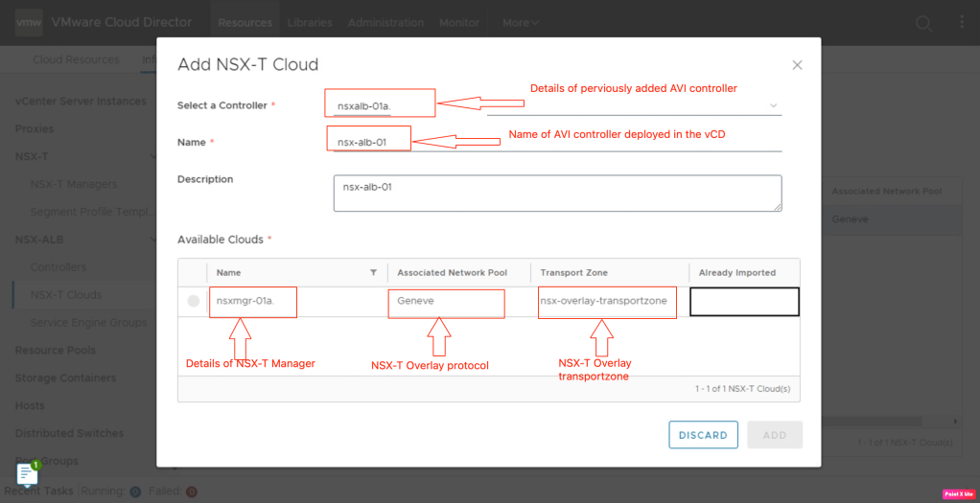The image size is (980, 503).
Task: Click the Running tasks status icon
Action: pyautogui.click(x=135, y=492)
